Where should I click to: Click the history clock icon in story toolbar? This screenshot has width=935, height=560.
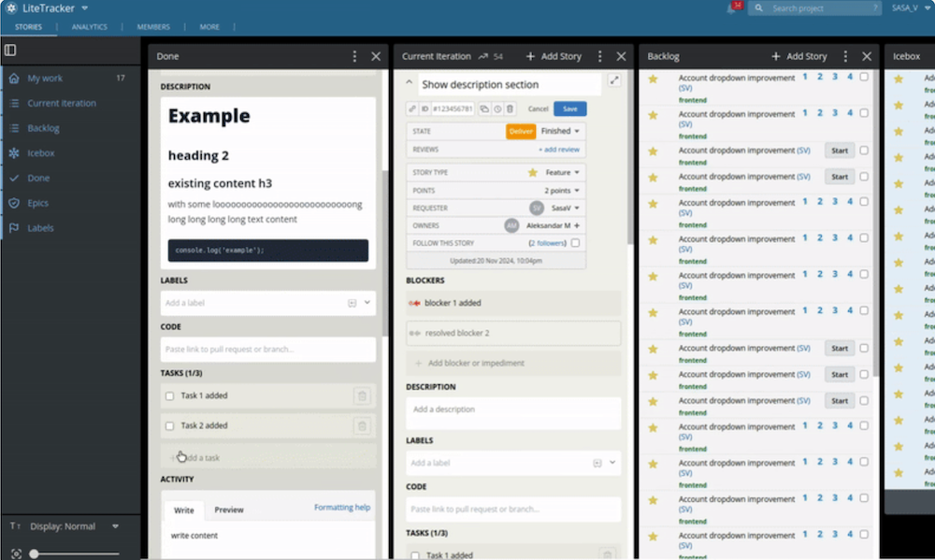[497, 109]
